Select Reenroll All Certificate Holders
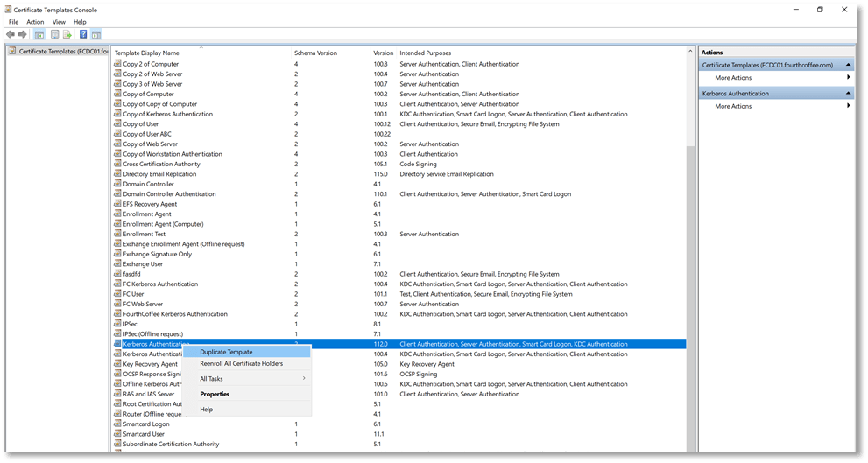 point(241,363)
